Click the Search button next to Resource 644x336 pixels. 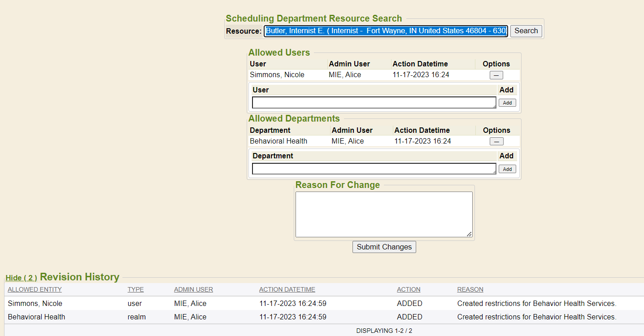pos(526,31)
